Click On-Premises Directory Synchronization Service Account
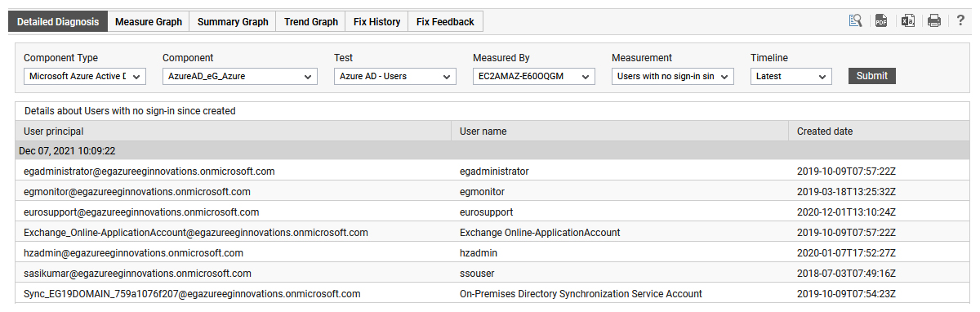The width and height of the screenshot is (980, 312). tap(581, 294)
